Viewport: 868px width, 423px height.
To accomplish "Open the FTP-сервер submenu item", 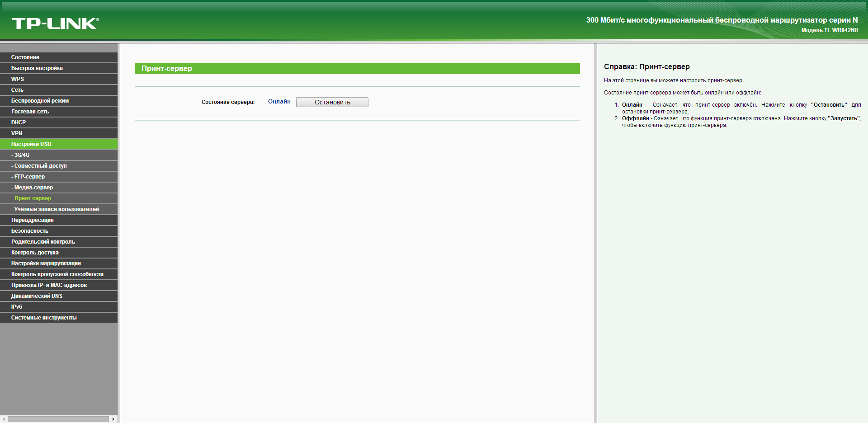I will point(59,177).
